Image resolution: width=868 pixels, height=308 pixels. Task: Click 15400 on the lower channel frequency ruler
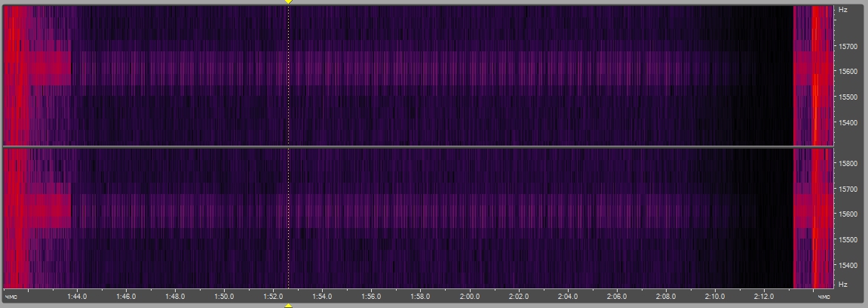click(848, 265)
